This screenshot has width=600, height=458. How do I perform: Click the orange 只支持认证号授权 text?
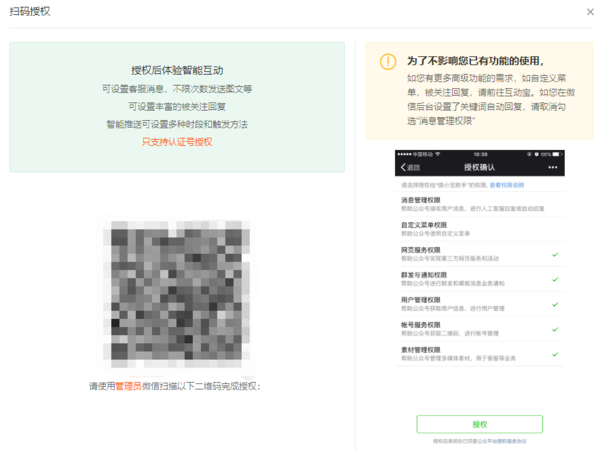177,142
